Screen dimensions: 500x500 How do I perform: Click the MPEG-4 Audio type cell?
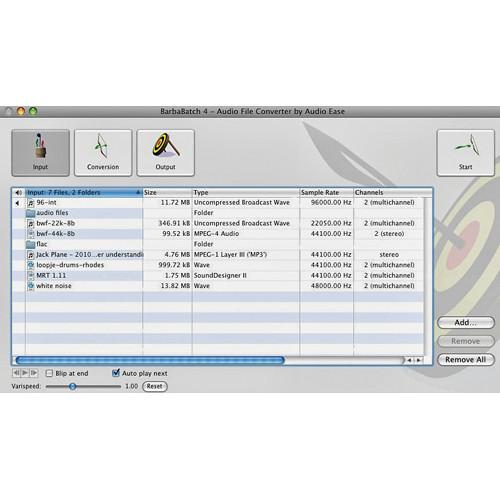[x=216, y=234]
